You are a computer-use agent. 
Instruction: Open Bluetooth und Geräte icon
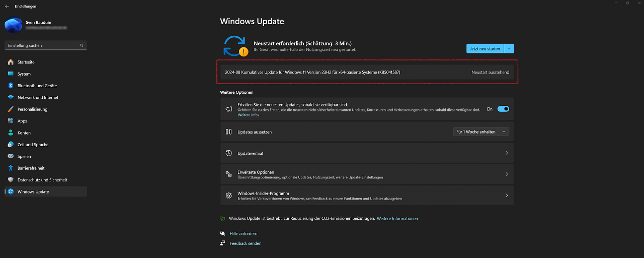coord(11,86)
